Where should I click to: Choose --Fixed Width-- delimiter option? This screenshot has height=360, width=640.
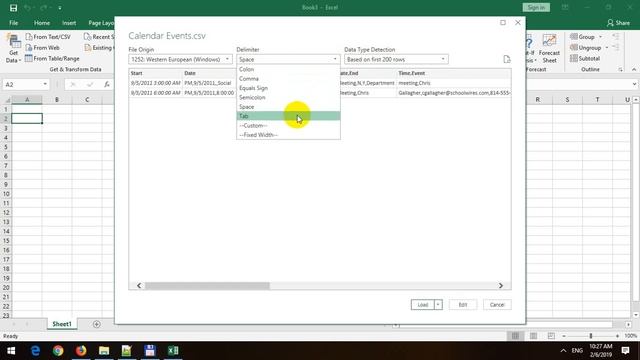(x=288, y=135)
